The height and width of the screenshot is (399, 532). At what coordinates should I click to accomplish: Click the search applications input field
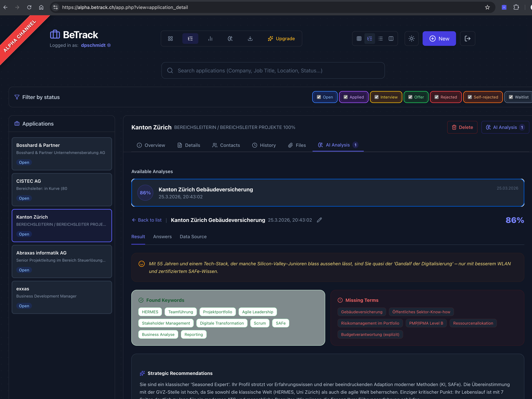273,70
